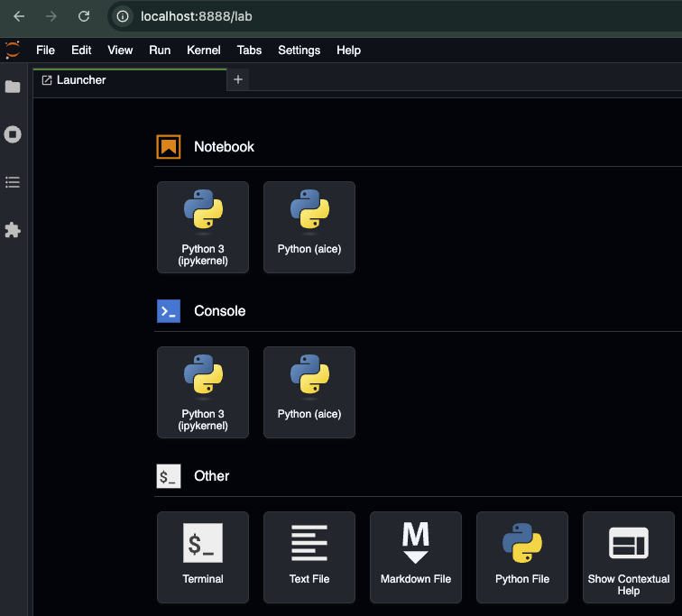
Task: Click the JupyterLab logo icon
Action: click(x=13, y=50)
